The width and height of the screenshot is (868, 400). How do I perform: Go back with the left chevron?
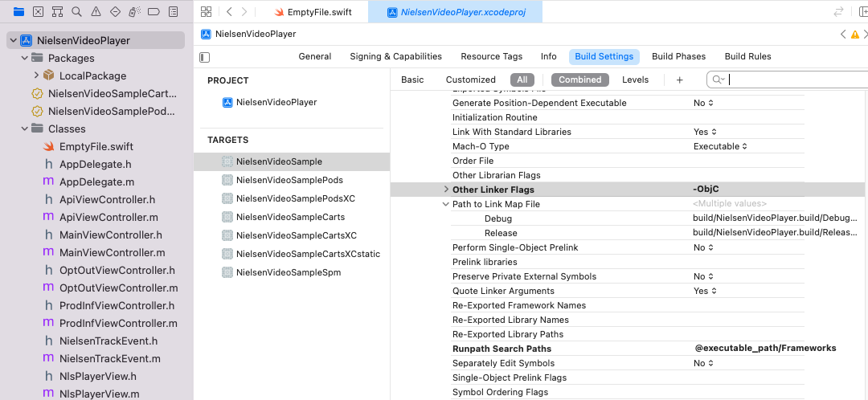click(229, 11)
